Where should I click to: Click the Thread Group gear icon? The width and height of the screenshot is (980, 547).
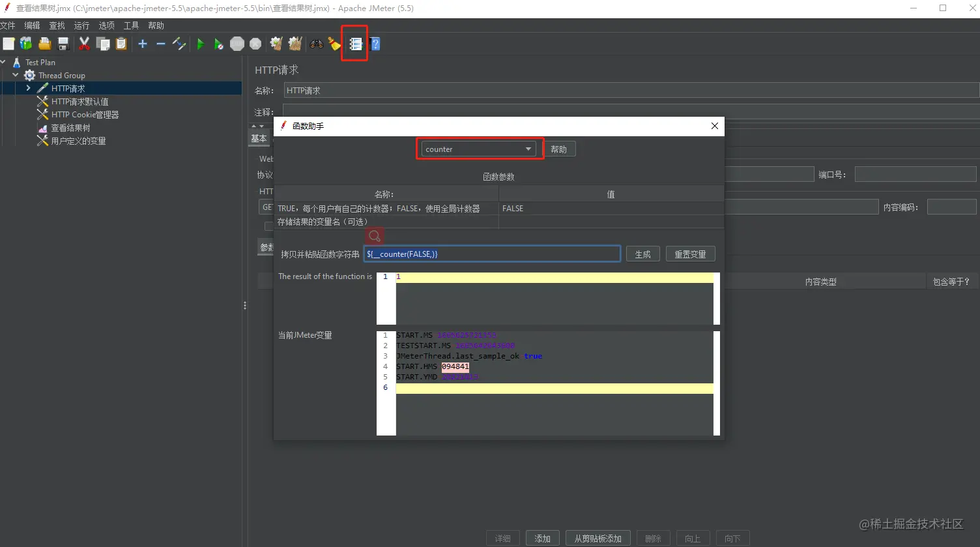click(x=29, y=76)
